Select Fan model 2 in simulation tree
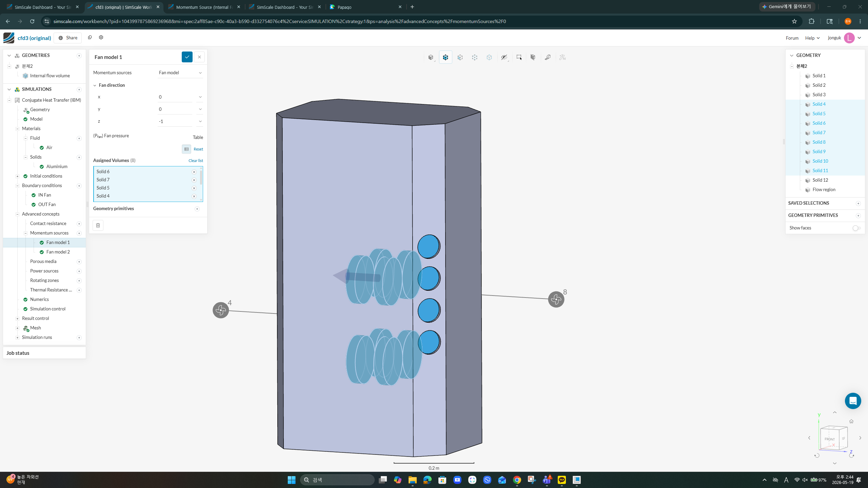The image size is (868, 488). point(58,252)
